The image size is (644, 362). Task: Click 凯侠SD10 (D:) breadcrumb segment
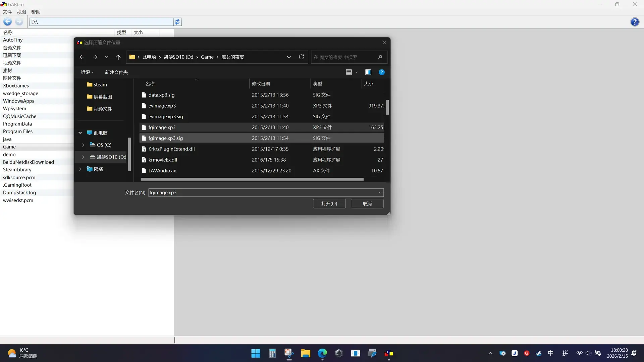pos(178,57)
